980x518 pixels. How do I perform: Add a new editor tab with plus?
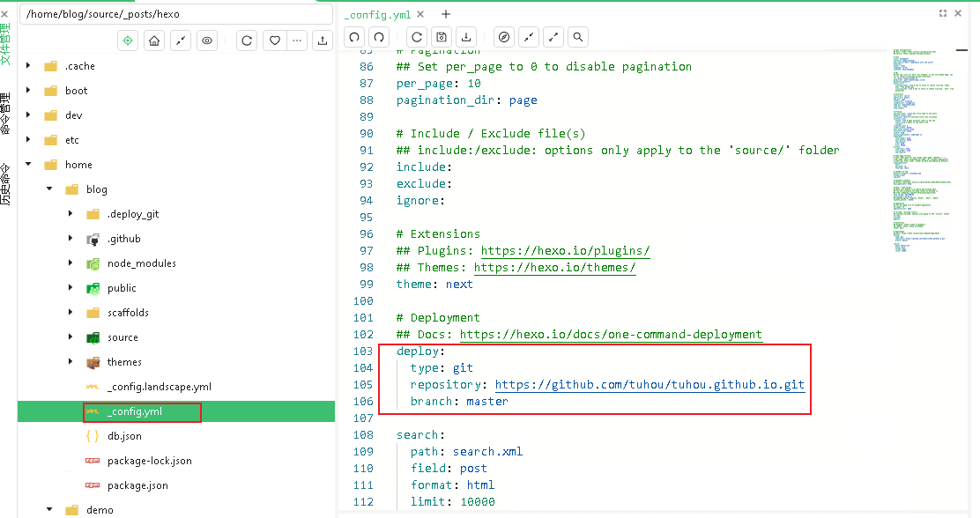(x=446, y=14)
